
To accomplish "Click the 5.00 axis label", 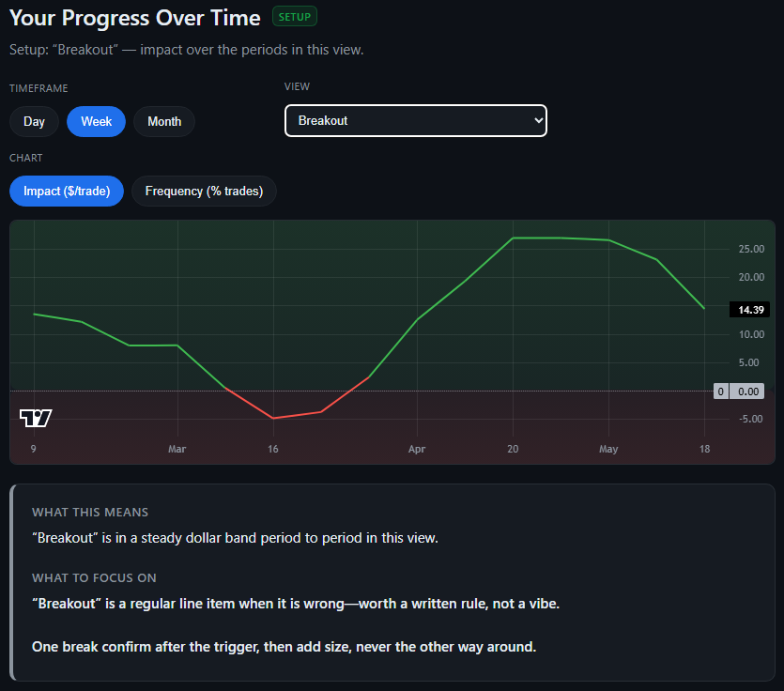I will (748, 362).
